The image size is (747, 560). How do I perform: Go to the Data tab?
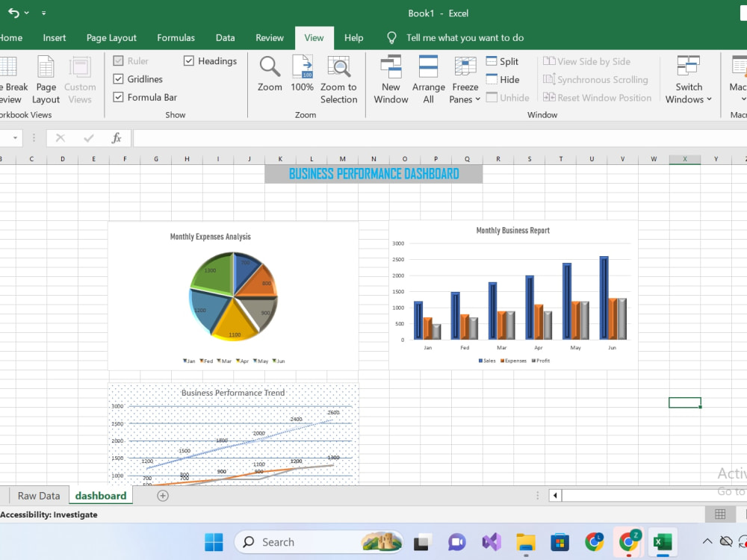(225, 37)
